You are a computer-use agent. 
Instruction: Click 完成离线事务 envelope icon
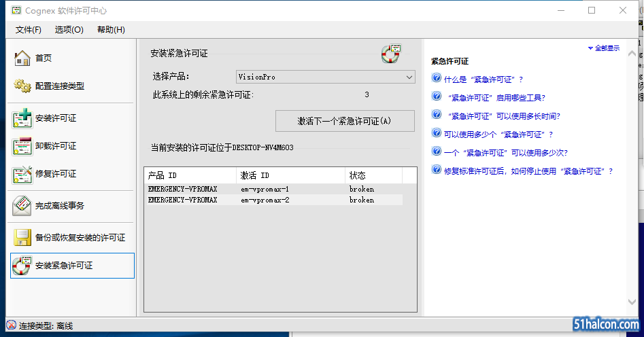(x=22, y=205)
